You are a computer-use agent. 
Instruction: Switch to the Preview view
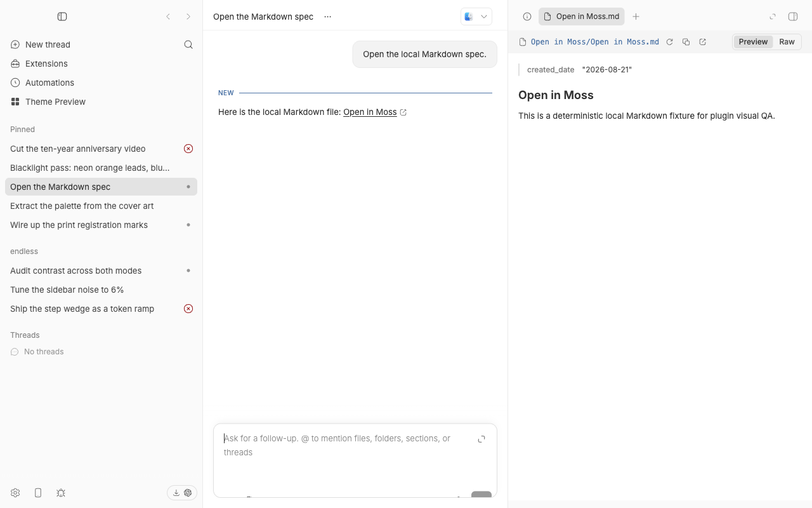(x=753, y=42)
